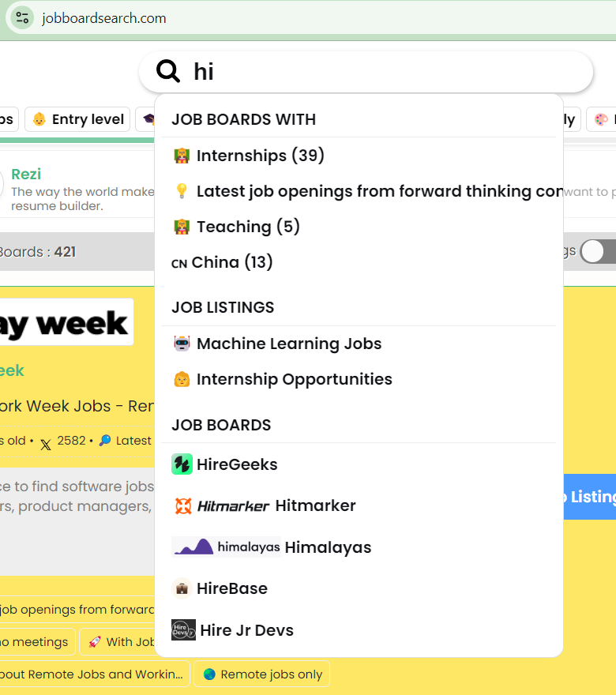
Task: Open the HireGeeks job board
Action: (359, 464)
